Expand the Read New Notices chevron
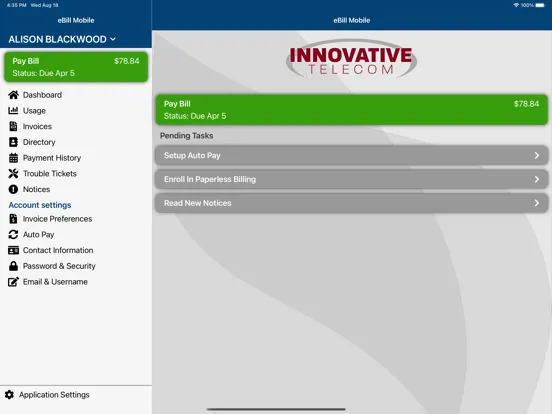 tap(537, 203)
